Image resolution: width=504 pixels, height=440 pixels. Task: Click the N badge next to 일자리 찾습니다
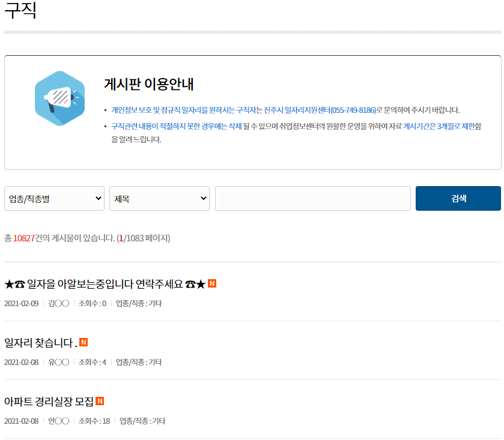coord(84,342)
